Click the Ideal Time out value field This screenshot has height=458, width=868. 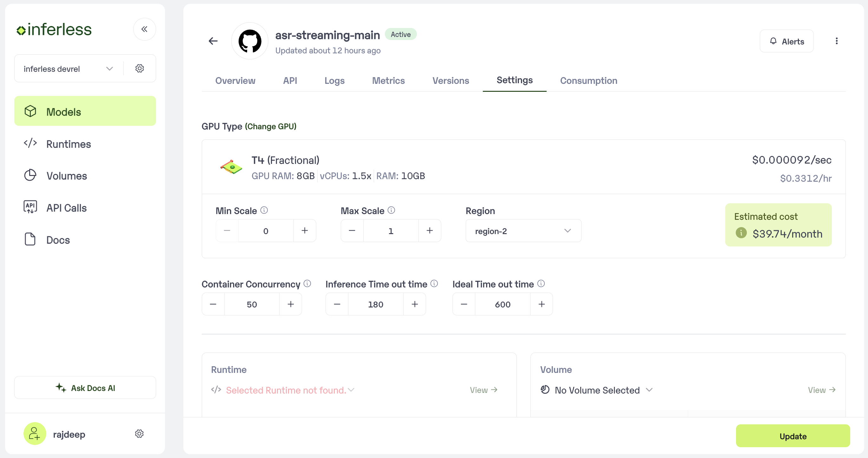point(503,304)
